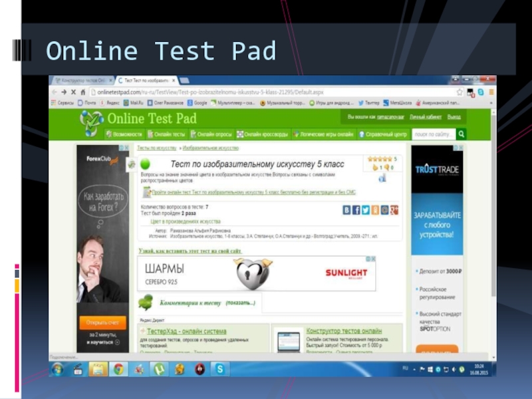
Task: Click inside the site search field
Action: tap(433, 134)
